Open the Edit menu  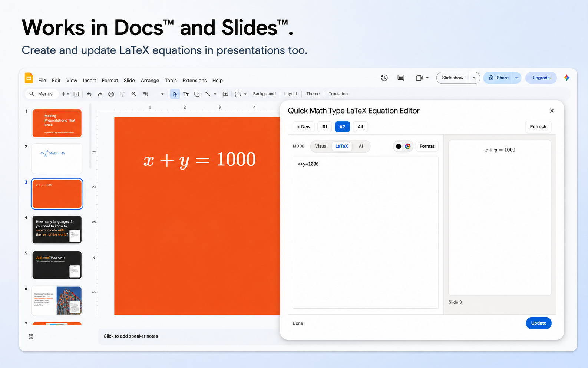click(x=56, y=80)
